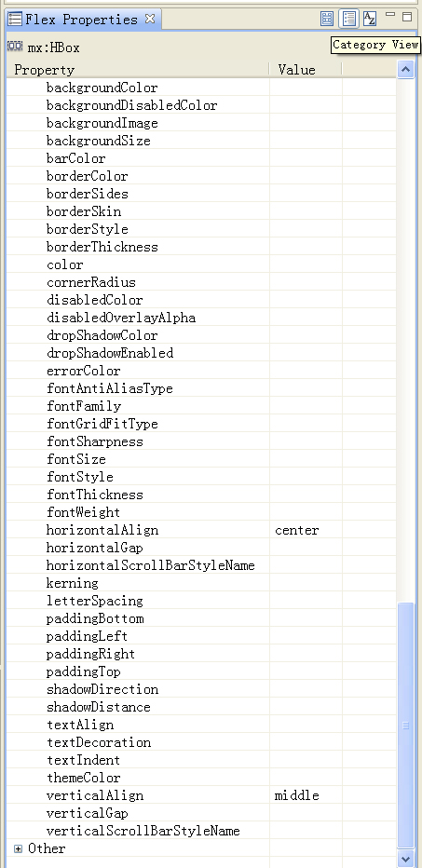The height and width of the screenshot is (868, 422).
Task: Click the Property column header
Action: [x=138, y=70]
